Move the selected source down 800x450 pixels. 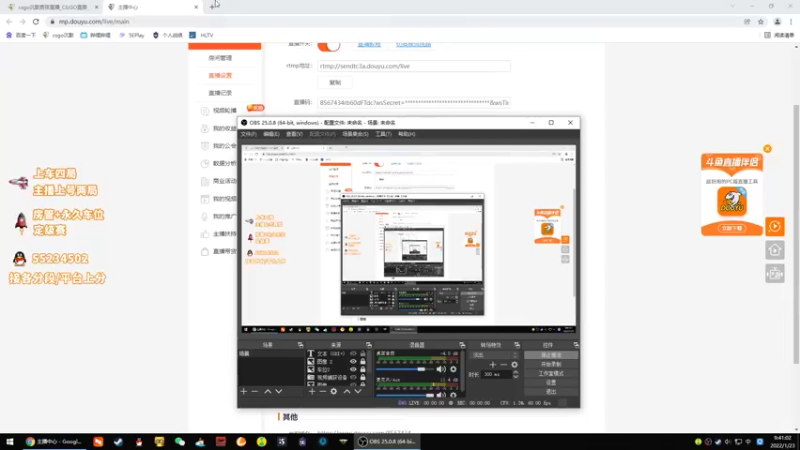point(358,391)
